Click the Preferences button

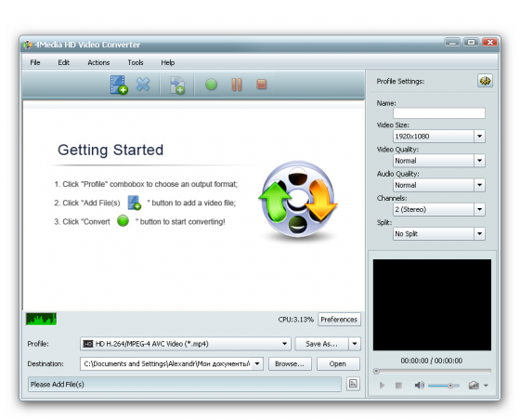click(x=339, y=320)
